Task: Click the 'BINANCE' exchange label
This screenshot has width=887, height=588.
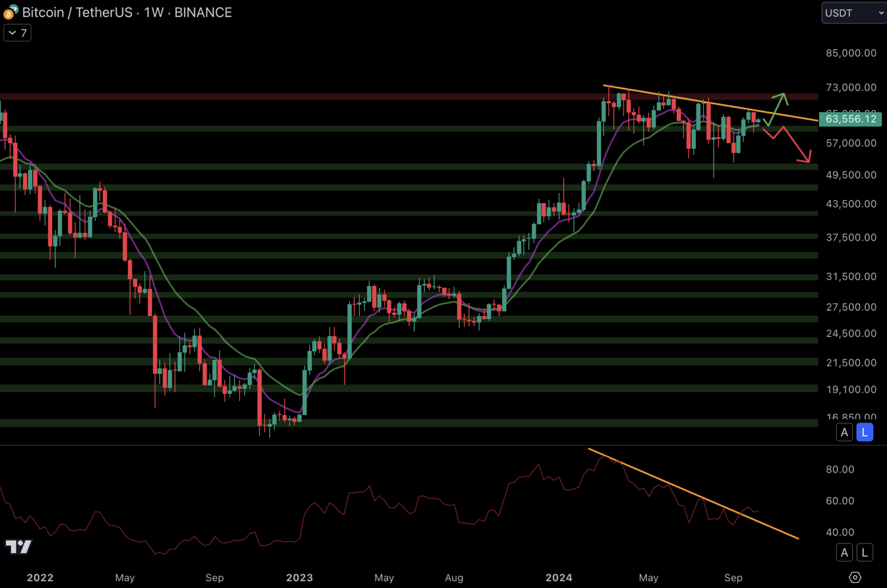Action: click(203, 12)
